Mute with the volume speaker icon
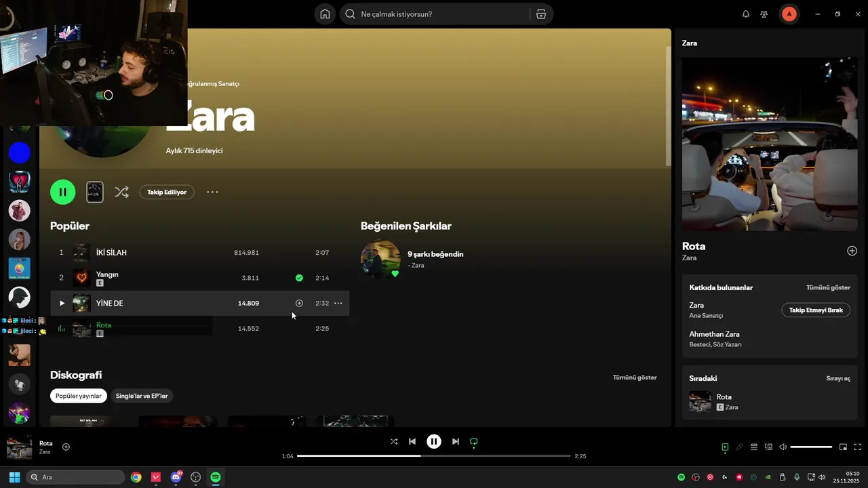Image resolution: width=868 pixels, height=488 pixels. pos(783,447)
